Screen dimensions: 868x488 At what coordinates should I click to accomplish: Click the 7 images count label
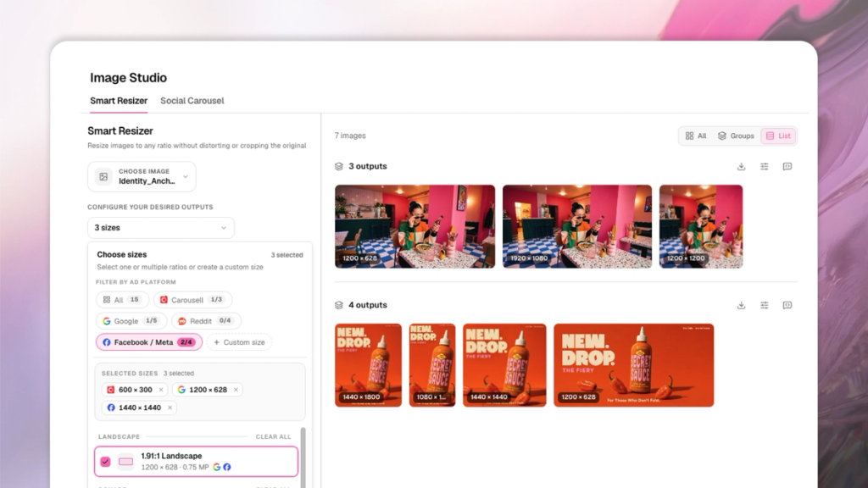click(350, 136)
